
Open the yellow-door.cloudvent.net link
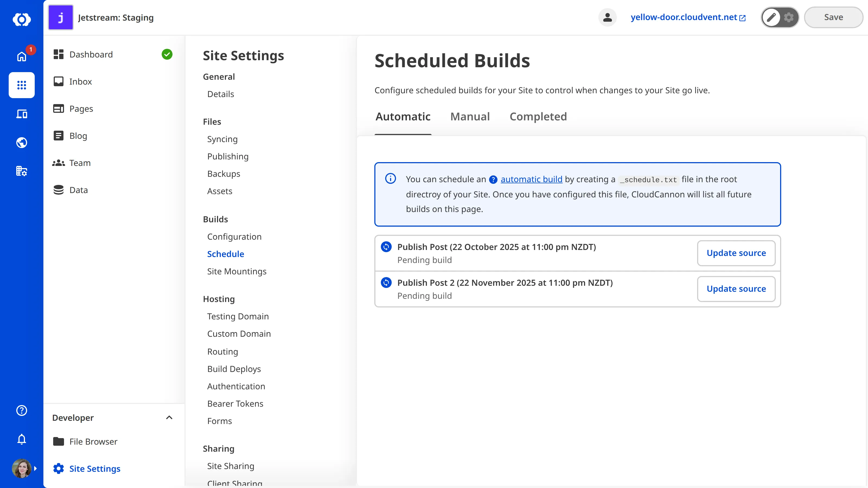[x=688, y=17]
